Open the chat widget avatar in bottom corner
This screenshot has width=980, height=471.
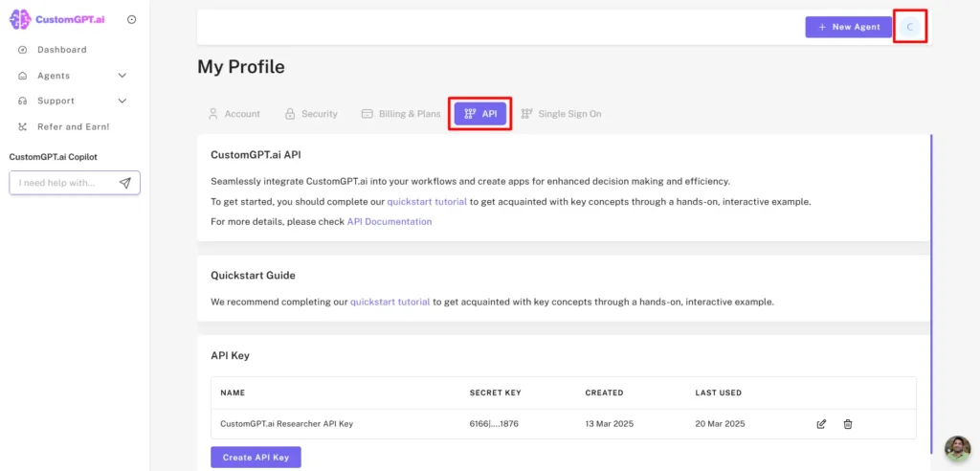click(957, 448)
